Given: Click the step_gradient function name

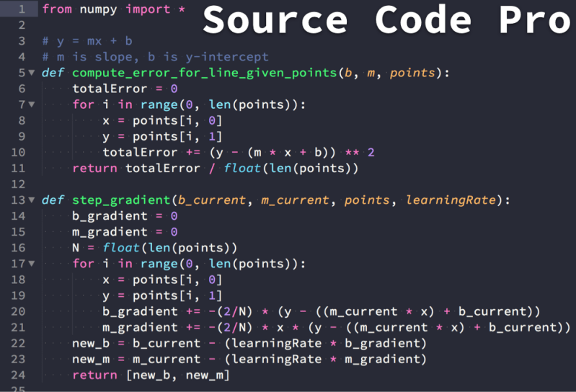Looking at the screenshot, I should tap(121, 200).
